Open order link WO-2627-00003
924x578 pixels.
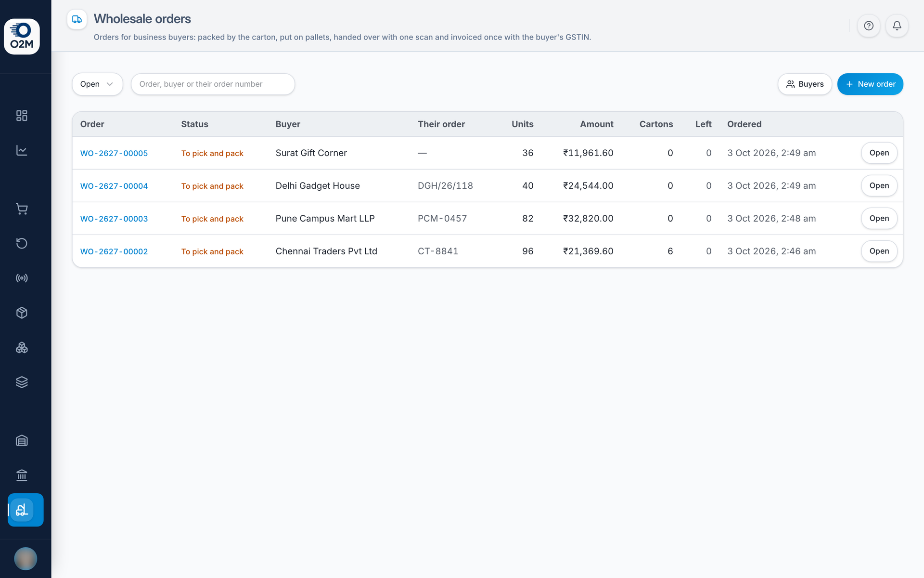114,219
